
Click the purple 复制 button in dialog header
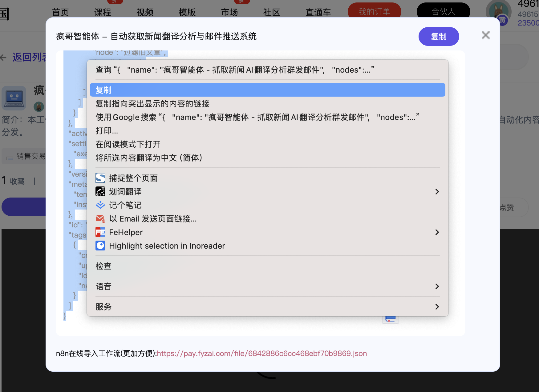tap(439, 37)
